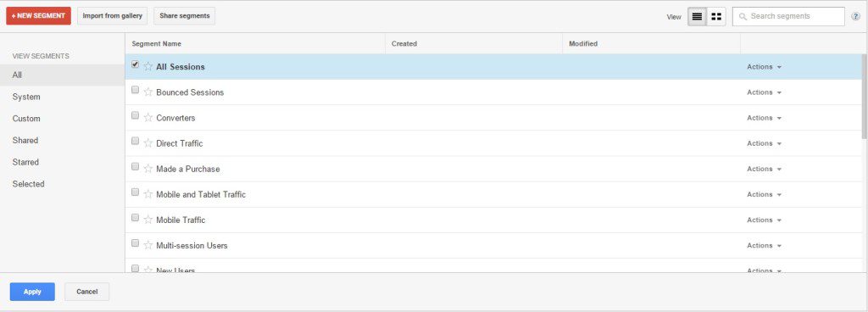868x312 pixels.
Task: Check the Bounced Sessions checkbox
Action: pos(135,90)
